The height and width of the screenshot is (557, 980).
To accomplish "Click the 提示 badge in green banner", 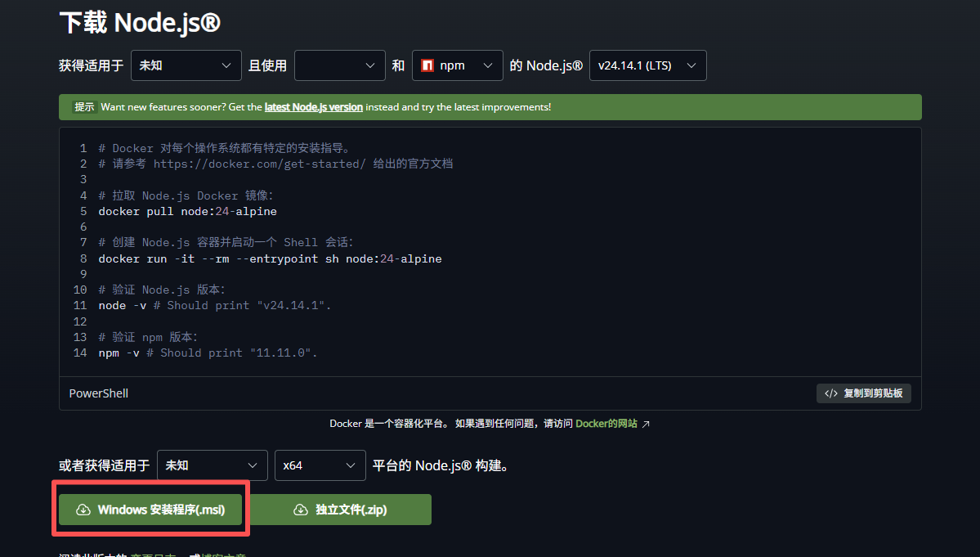I will pos(84,107).
